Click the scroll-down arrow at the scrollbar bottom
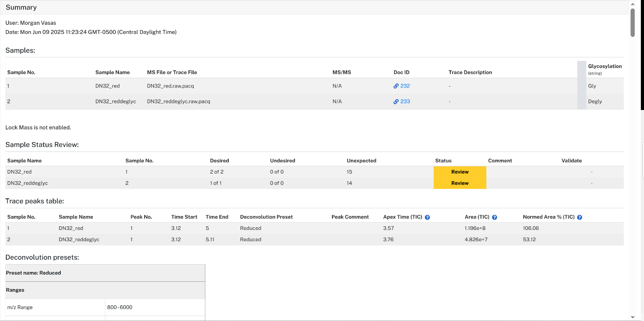 tap(633, 317)
